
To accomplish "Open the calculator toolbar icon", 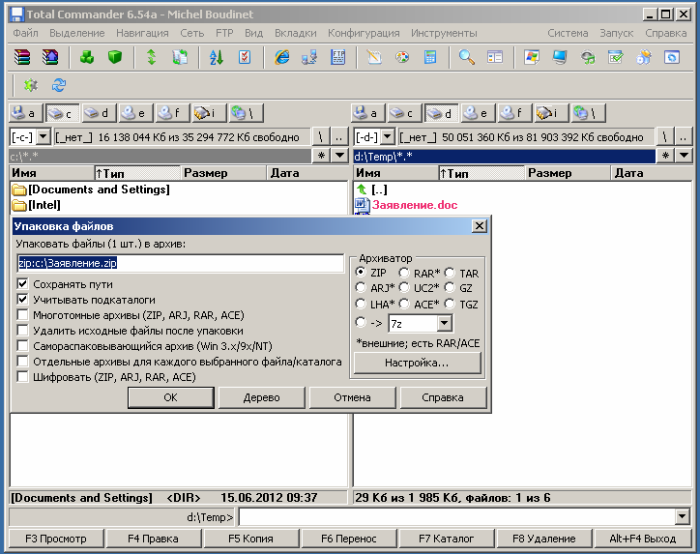I will 430,58.
